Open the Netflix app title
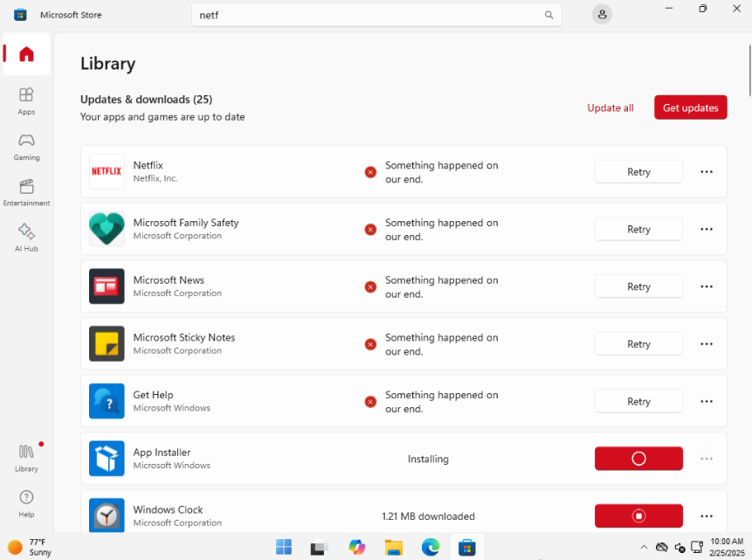 click(x=148, y=165)
